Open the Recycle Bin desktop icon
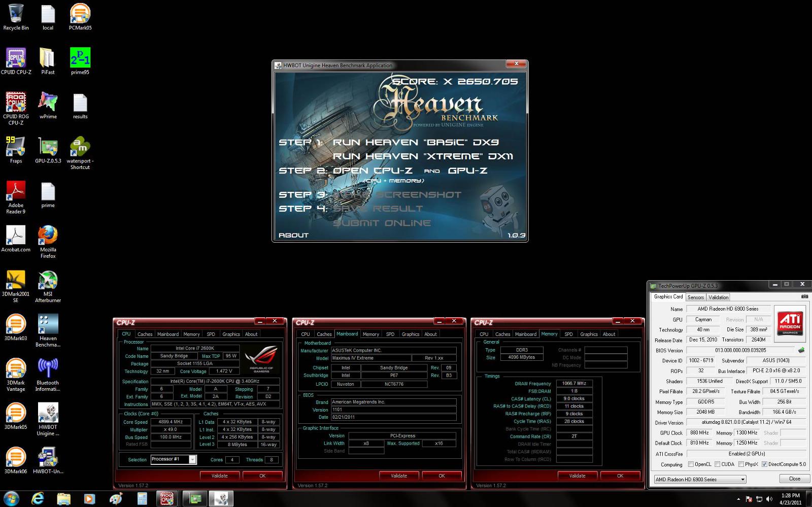 click(x=16, y=17)
